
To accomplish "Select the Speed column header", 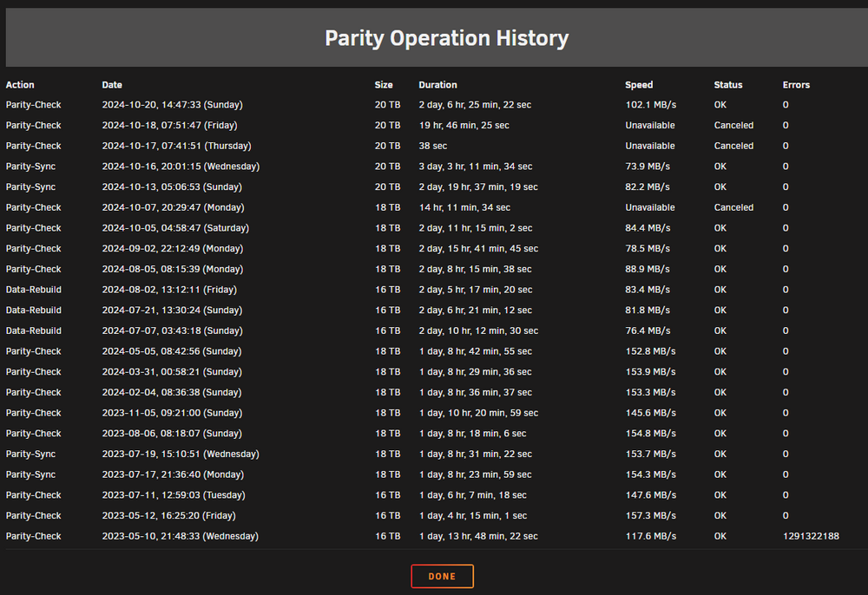I will [639, 85].
